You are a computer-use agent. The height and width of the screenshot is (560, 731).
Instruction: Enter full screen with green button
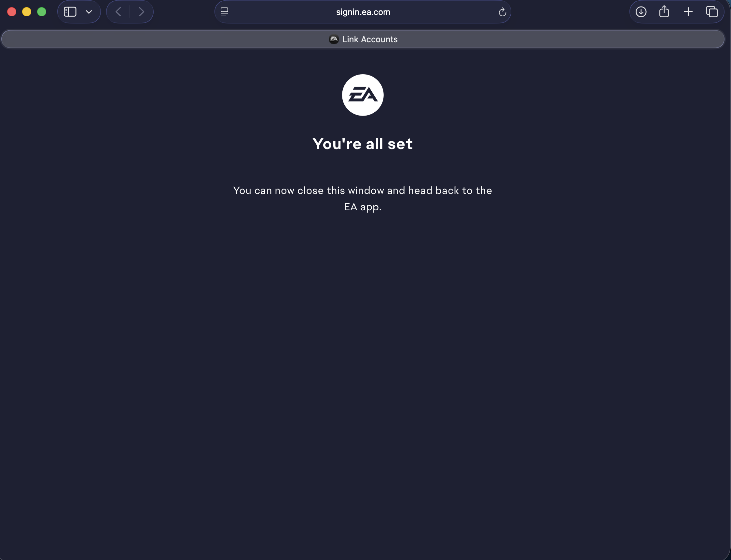pyautogui.click(x=42, y=12)
